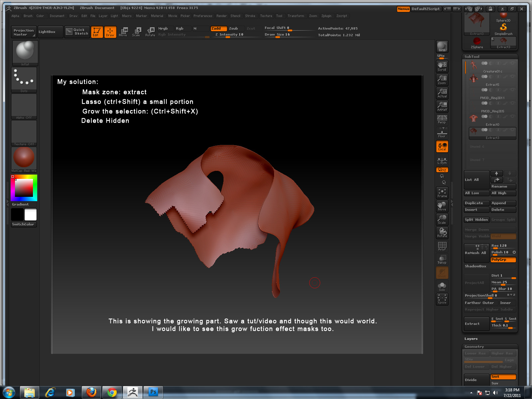Click the SwitchColor button
Screen dimensions: 532x399
(24, 224)
